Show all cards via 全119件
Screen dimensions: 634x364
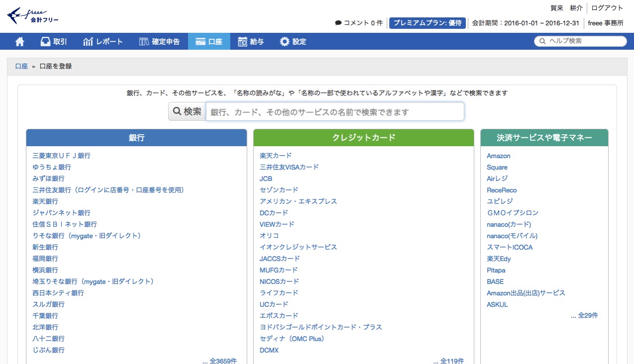click(448, 361)
